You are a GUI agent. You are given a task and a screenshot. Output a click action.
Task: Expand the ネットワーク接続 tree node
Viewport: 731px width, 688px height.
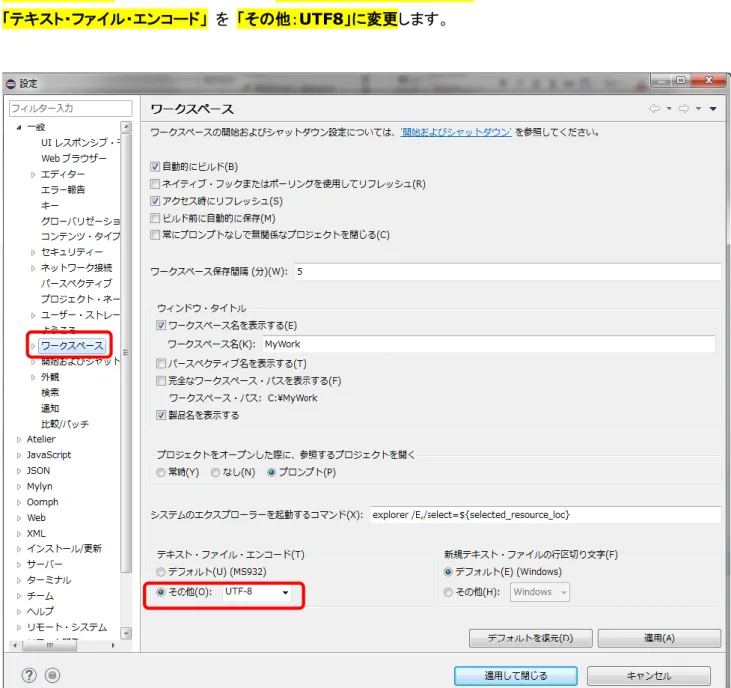[33, 268]
